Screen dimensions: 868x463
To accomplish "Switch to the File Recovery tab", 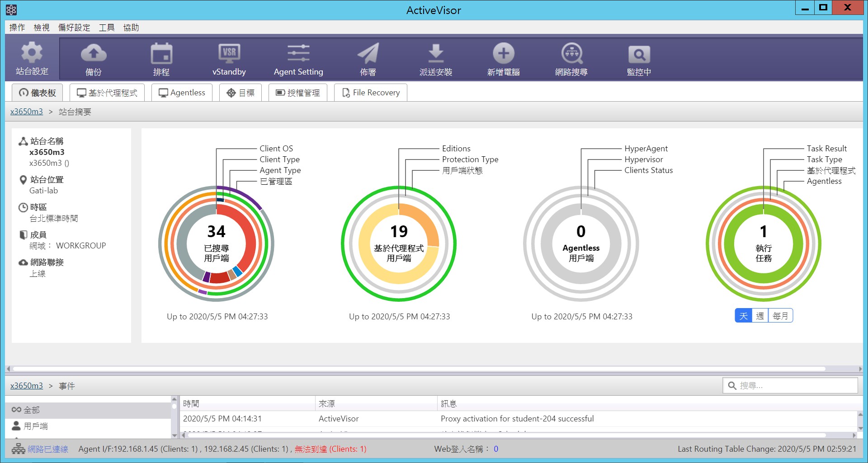I will click(x=371, y=93).
